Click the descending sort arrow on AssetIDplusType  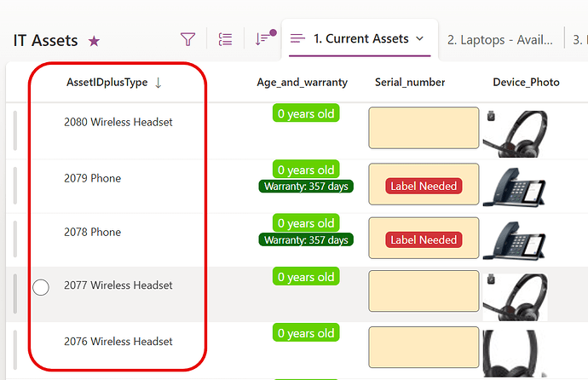159,83
